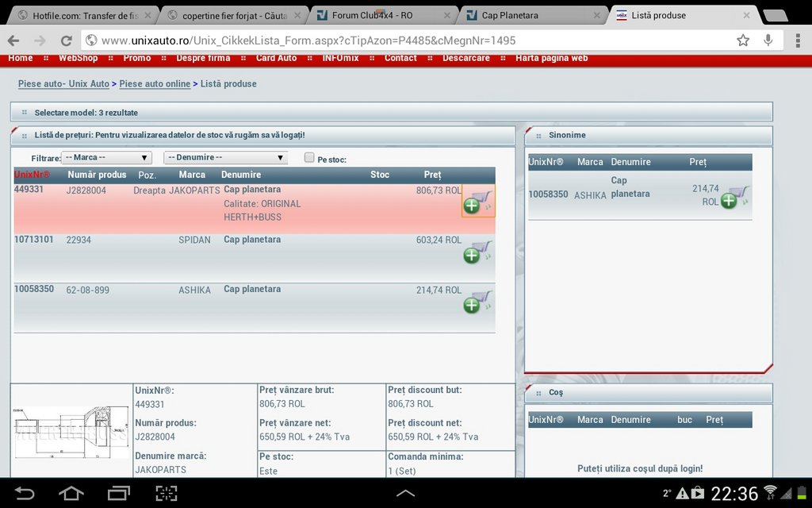812x508 pixels.
Task: Click Piese auto- Unix Auto breadcrumb link
Action: point(63,84)
